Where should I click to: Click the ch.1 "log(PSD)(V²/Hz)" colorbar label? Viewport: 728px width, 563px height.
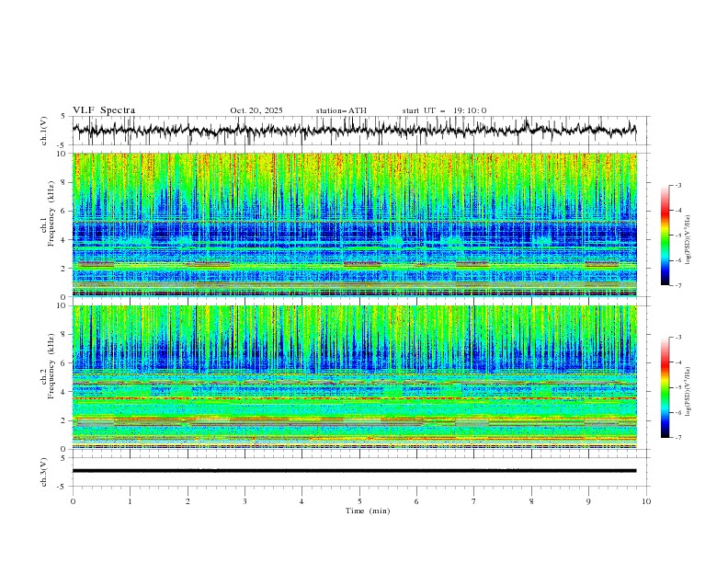click(688, 240)
